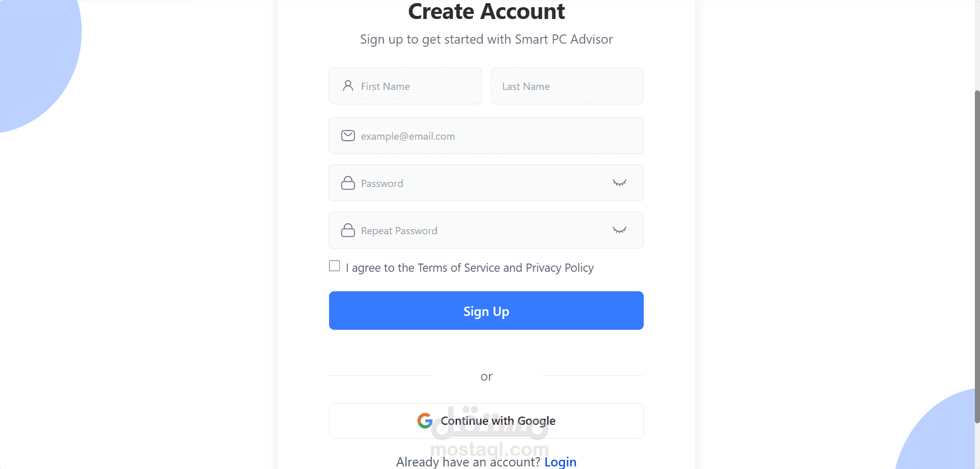Click the page's vertical scrollbar thumb

click(x=977, y=257)
